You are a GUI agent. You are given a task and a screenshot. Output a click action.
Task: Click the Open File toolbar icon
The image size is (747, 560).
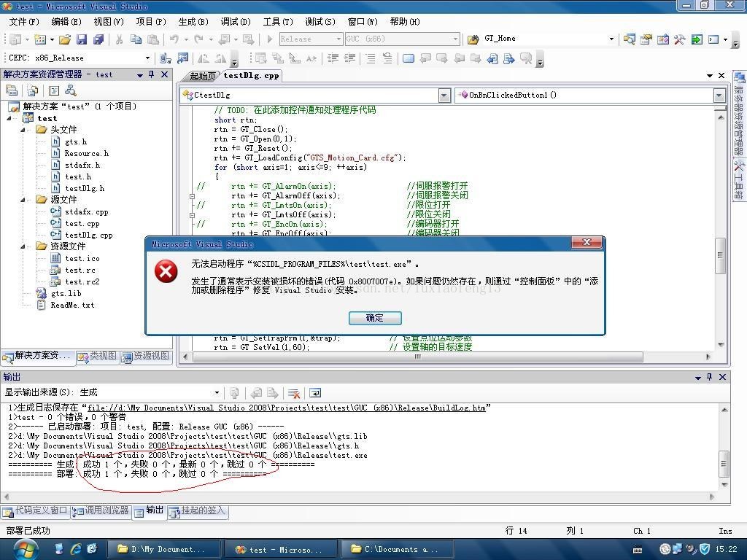click(x=65, y=39)
